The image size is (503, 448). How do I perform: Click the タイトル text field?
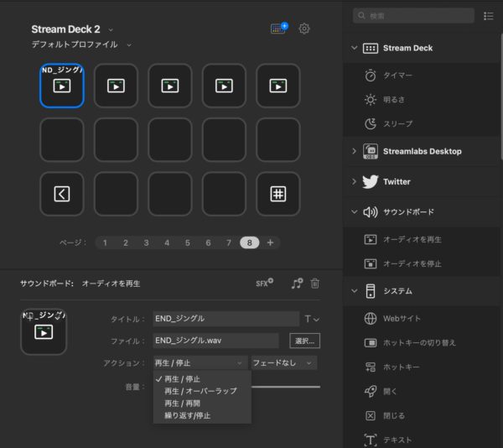point(225,319)
